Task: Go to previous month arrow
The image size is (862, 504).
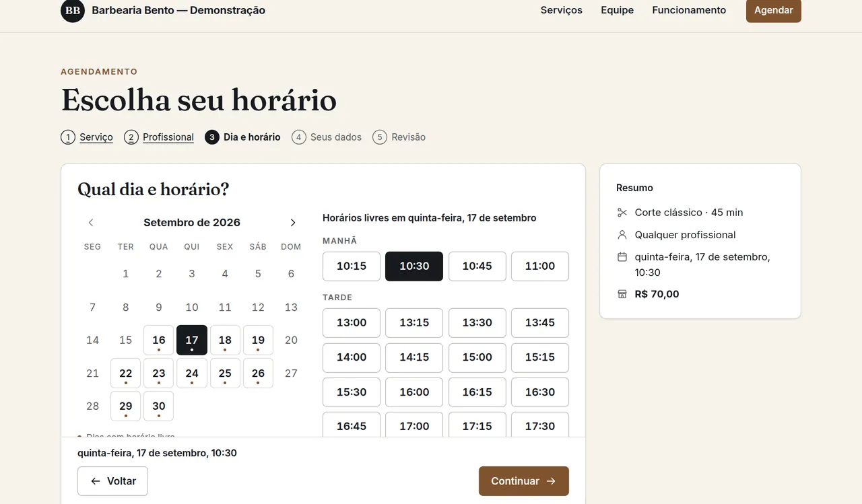Action: [91, 223]
